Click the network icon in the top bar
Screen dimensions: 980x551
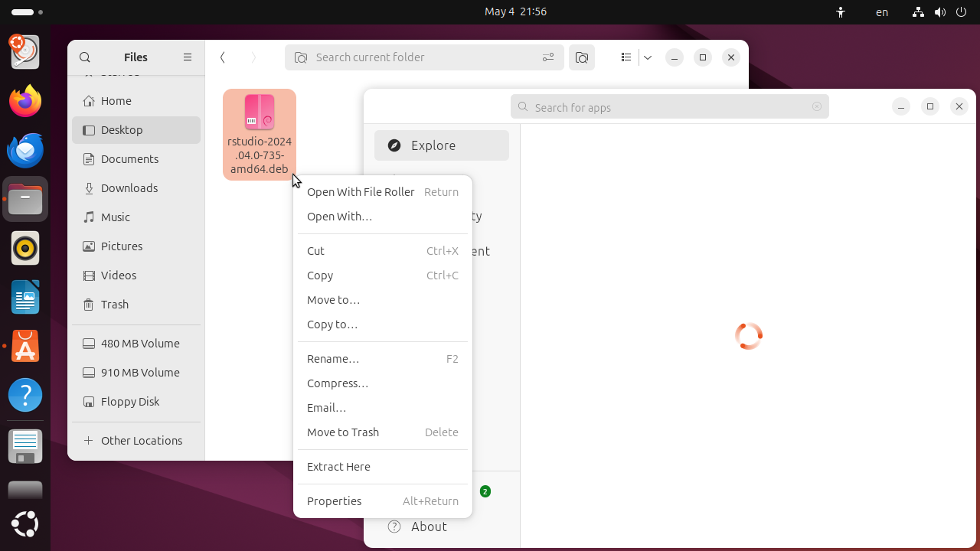[919, 12]
